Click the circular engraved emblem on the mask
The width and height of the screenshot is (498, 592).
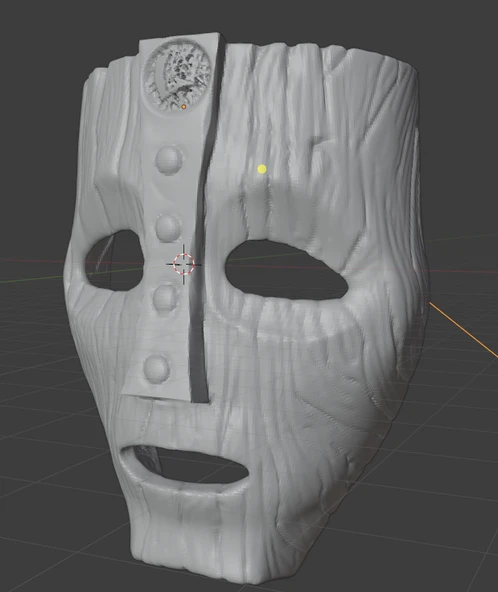pyautogui.click(x=177, y=75)
